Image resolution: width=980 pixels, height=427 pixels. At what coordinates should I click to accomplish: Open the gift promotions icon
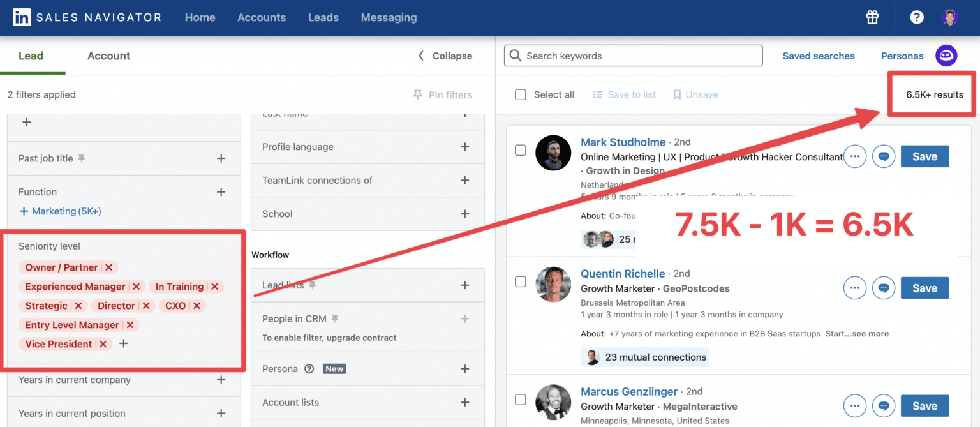(x=872, y=17)
